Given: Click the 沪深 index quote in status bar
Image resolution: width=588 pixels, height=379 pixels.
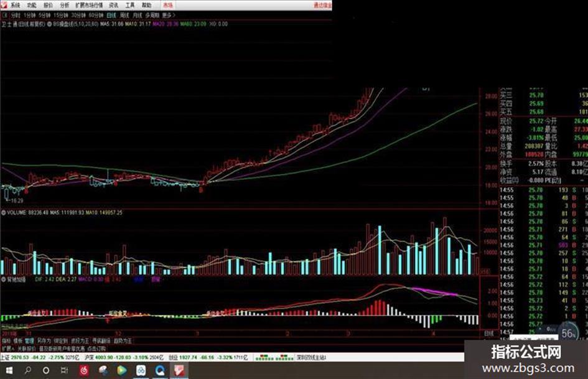Looking at the screenshot, I should 124,357.
